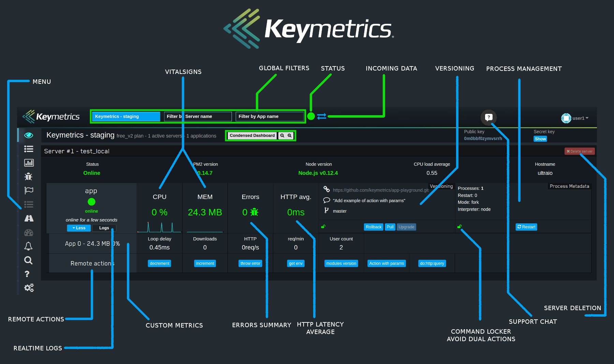614x364 pixels.
Task: Click the 'App 0 - 24.3 MB' process row
Action: (92, 244)
